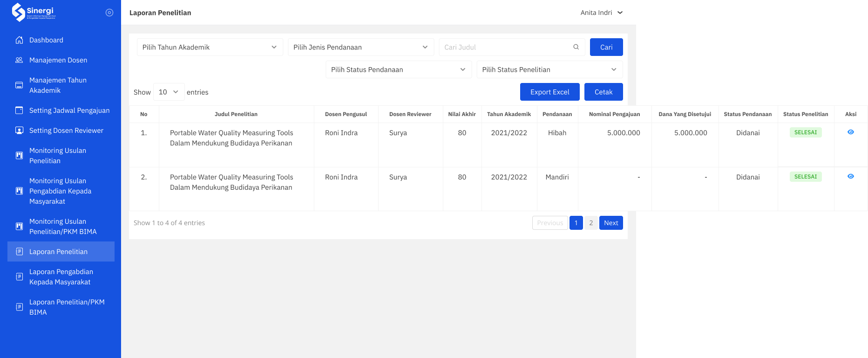Image resolution: width=868 pixels, height=358 pixels.
Task: Click the Status Pendanaan column header
Action: 748,114
